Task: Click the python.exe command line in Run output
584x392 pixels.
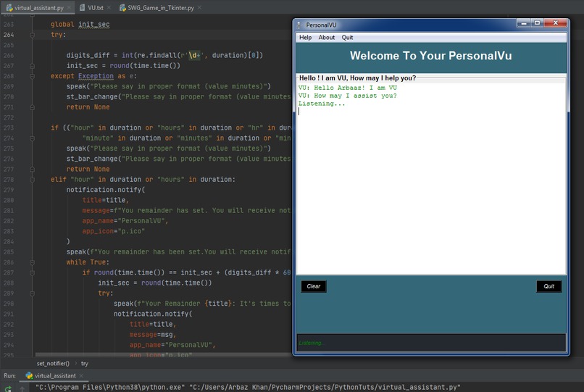Action: point(248,387)
